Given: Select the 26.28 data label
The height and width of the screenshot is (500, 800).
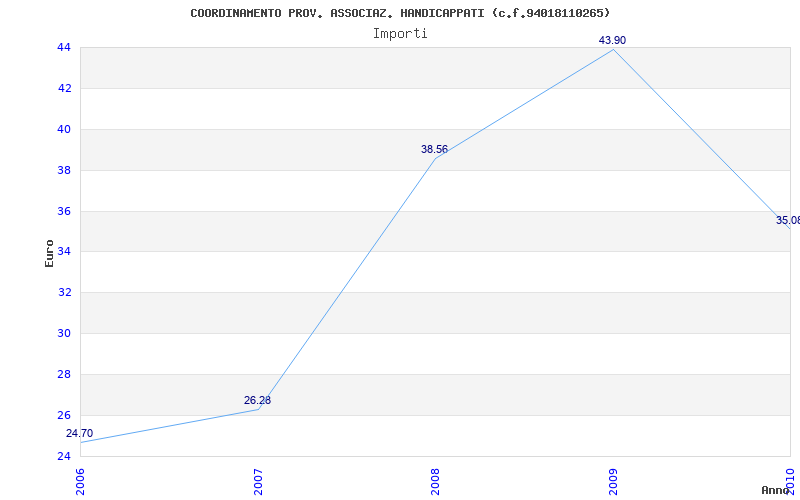Looking at the screenshot, I should [257, 401].
